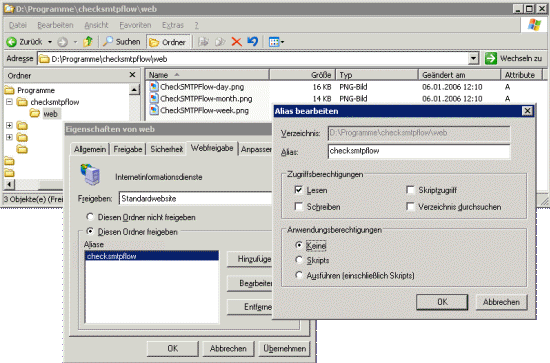
Task: Enable the Skriptzugriff checkbox
Action: pyautogui.click(x=410, y=190)
